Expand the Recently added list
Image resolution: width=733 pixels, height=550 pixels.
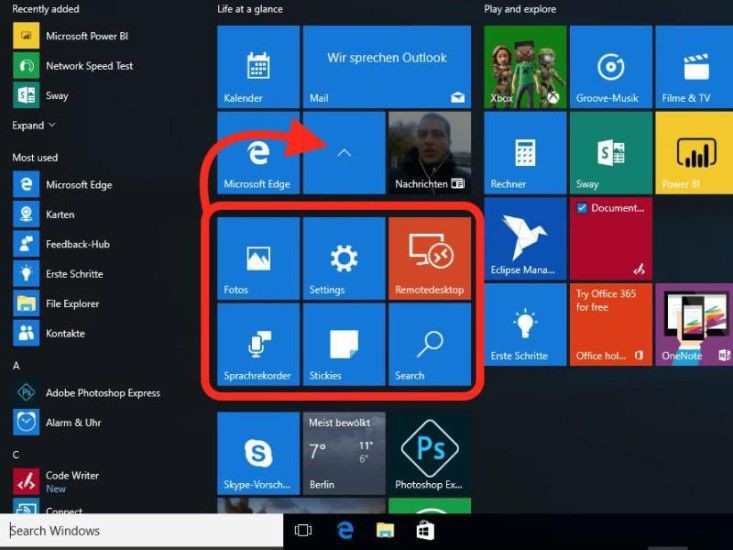33,125
